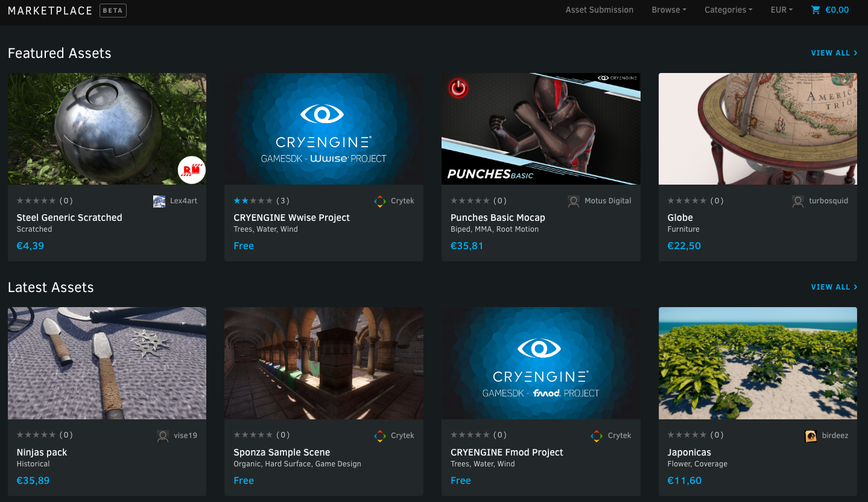This screenshot has height=502, width=868.
Task: Click View All for Latest Assets
Action: (x=834, y=287)
